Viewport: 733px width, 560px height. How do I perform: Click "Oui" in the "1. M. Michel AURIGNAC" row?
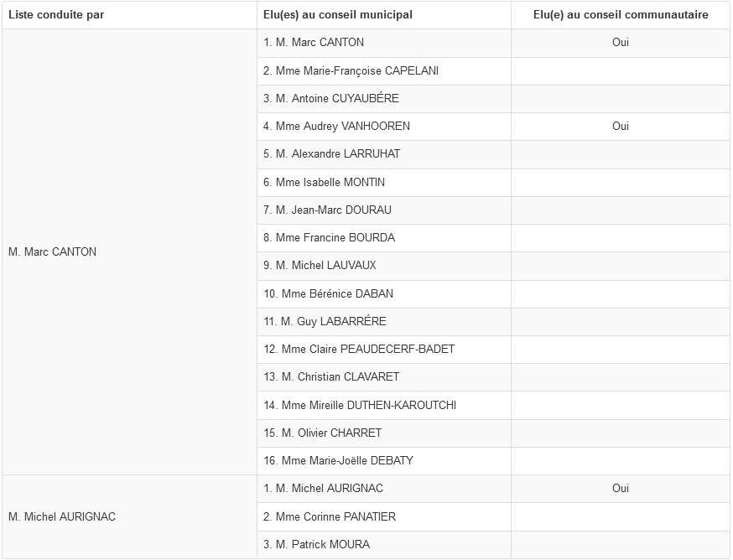(620, 488)
